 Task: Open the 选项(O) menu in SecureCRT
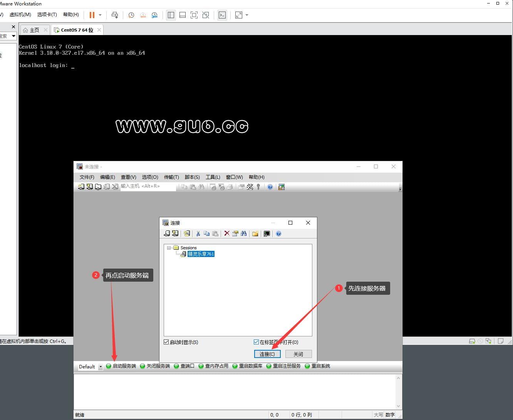click(x=150, y=177)
